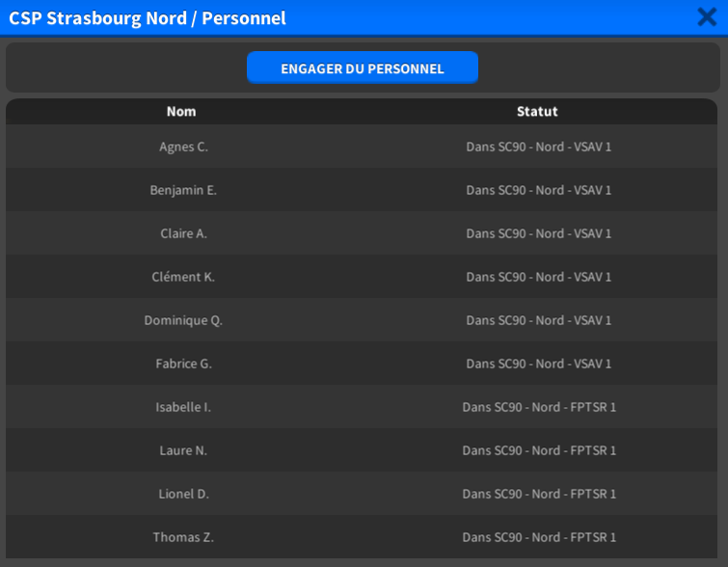728x567 pixels.
Task: Click the Engager du personnel button
Action: (362, 68)
